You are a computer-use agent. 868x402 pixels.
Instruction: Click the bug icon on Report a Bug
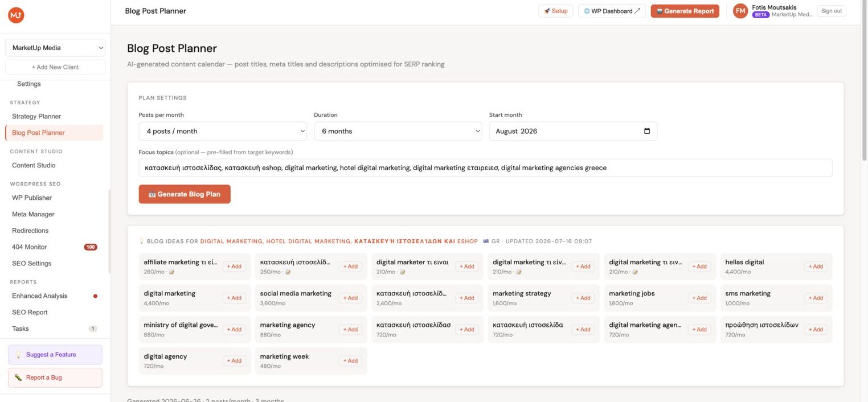click(x=18, y=378)
